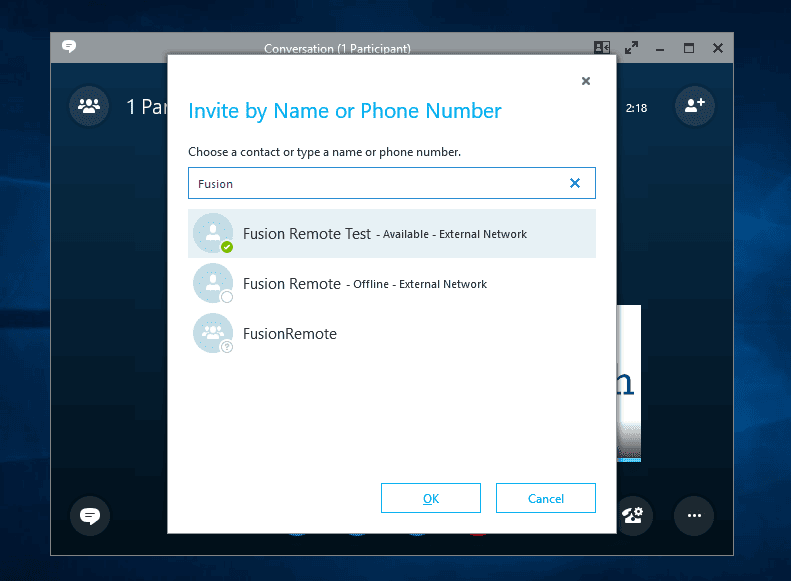The height and width of the screenshot is (581, 791).
Task: Minimize the Conversation window
Action: click(660, 48)
